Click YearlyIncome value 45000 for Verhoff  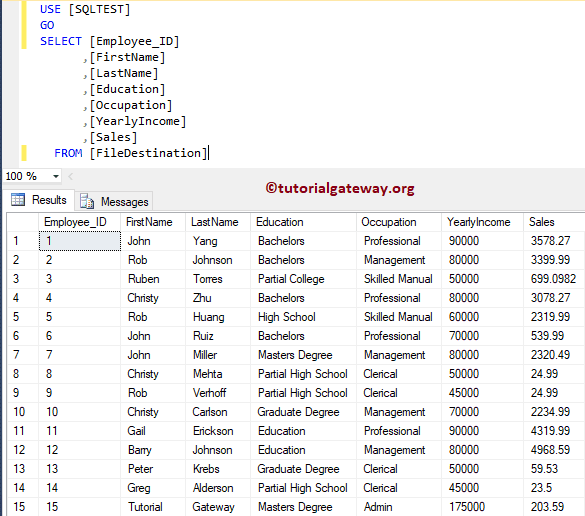[x=482, y=393]
